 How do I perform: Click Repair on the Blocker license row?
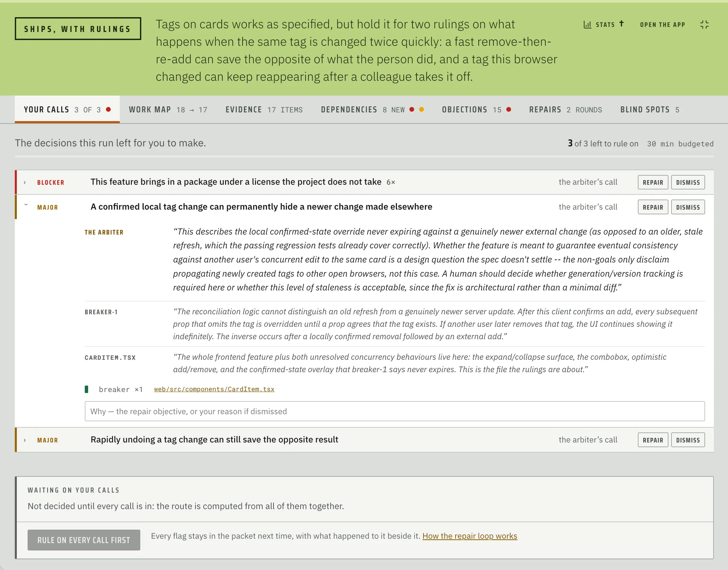pyautogui.click(x=653, y=182)
